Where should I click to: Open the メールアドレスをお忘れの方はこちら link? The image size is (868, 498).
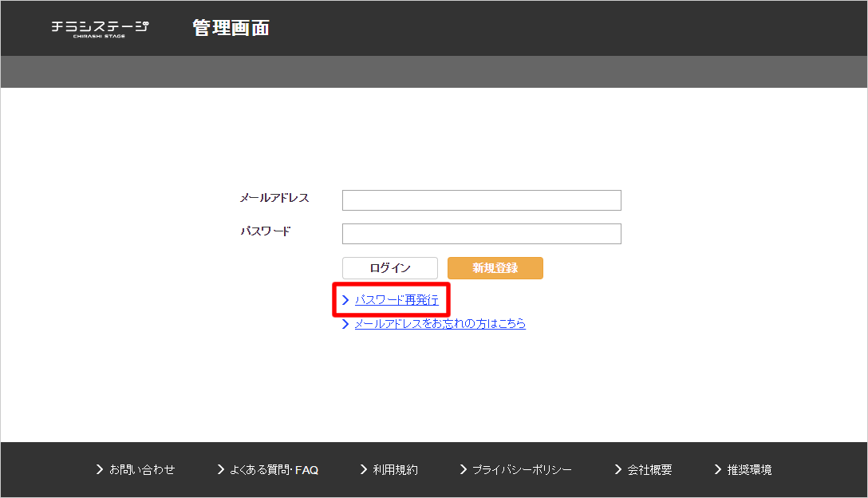coord(440,324)
